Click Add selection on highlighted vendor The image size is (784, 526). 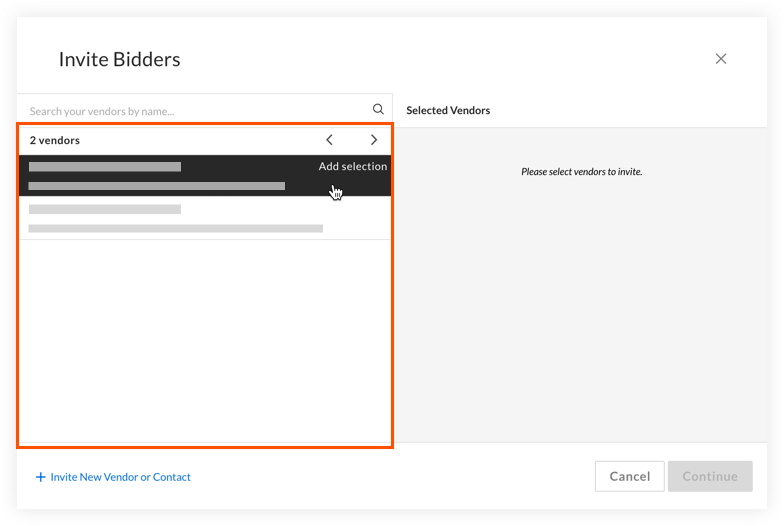click(352, 166)
